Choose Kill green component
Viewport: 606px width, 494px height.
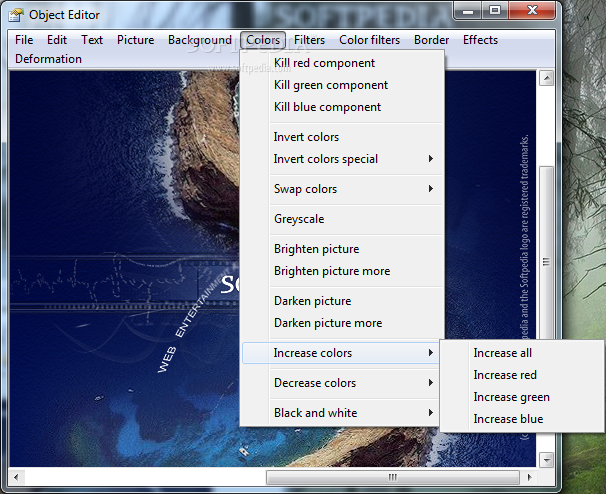(342, 85)
